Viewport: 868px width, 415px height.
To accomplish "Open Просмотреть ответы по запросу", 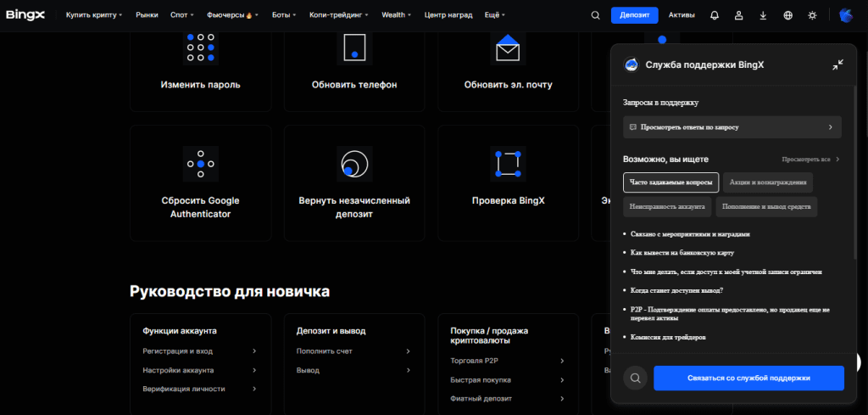I will (732, 127).
